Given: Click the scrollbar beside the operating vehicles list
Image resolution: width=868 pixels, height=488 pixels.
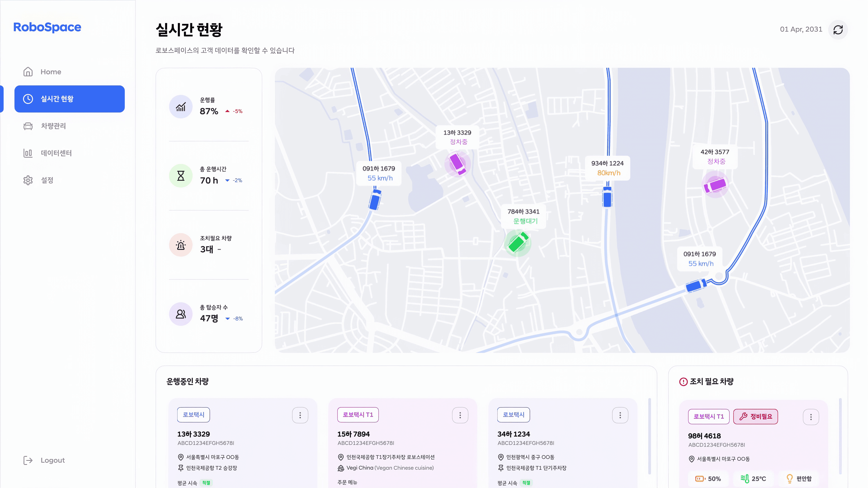Looking at the screenshot, I should [649, 436].
